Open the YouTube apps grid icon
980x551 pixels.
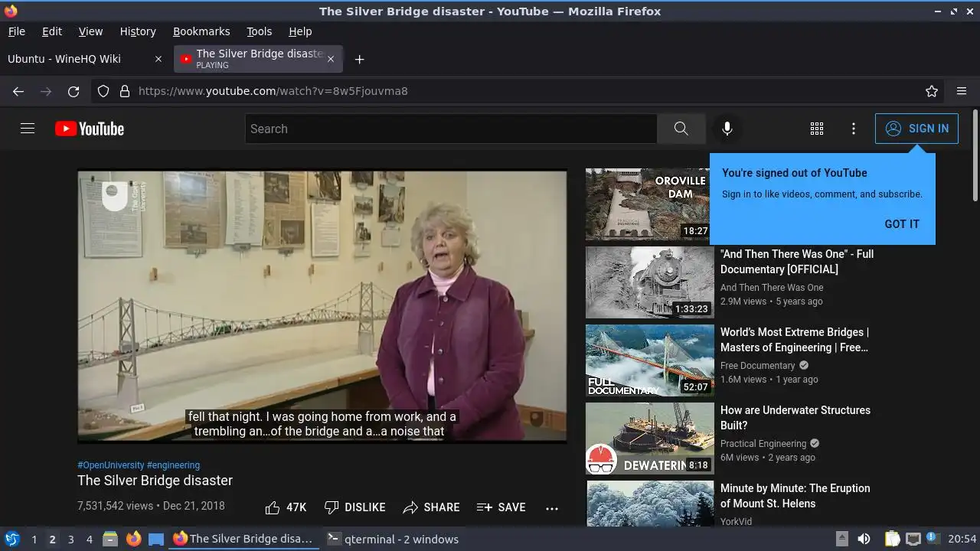817,129
